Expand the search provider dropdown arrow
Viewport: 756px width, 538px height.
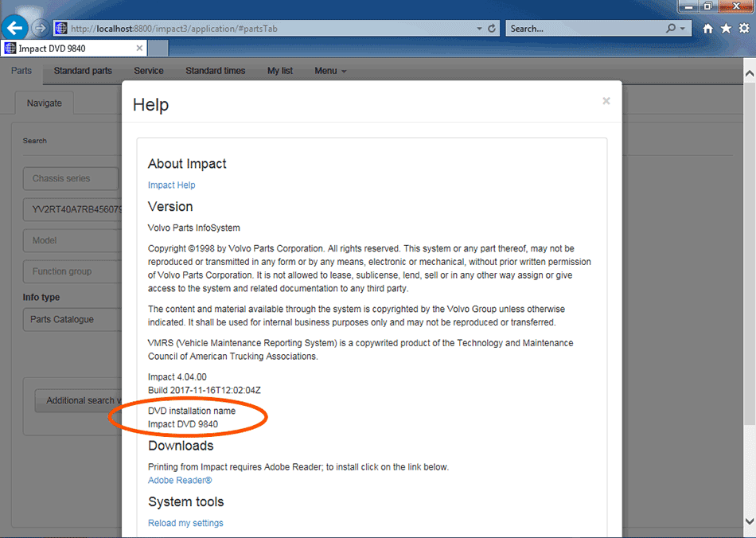point(684,29)
